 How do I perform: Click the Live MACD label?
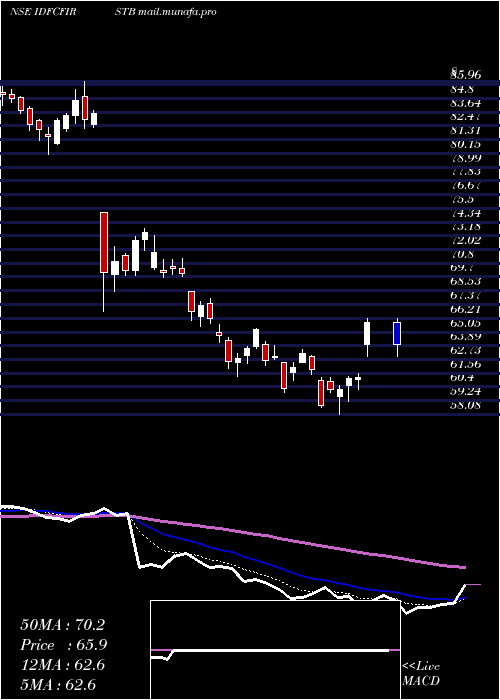point(421,674)
